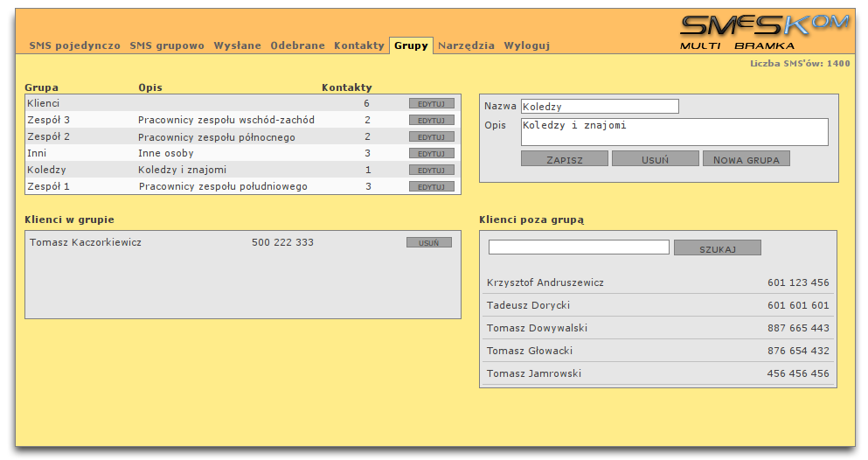
Task: Delete group with Usuń button
Action: [x=655, y=159]
